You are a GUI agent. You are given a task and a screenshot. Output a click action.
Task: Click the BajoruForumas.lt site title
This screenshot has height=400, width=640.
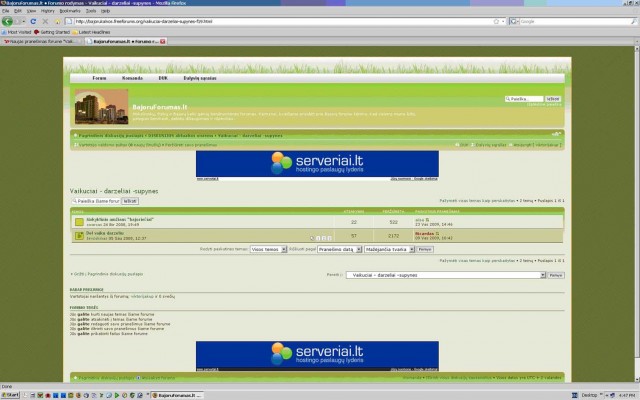[x=160, y=107]
